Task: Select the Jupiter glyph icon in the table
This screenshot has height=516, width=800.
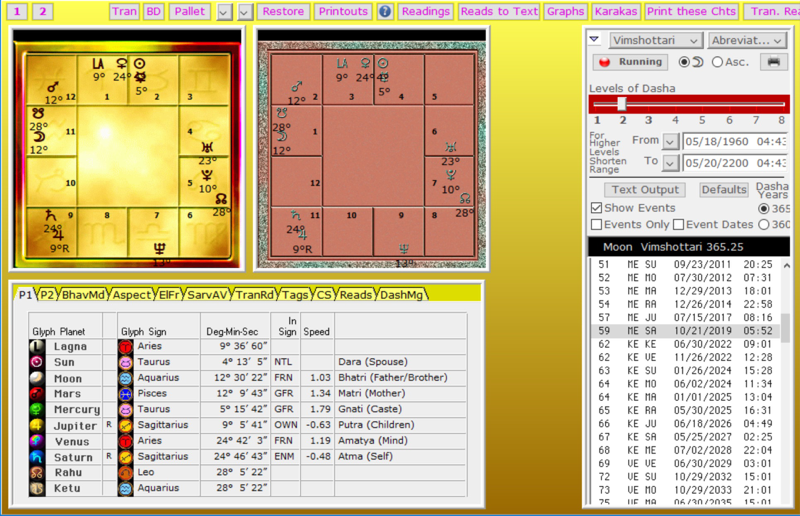Action: tap(37, 426)
